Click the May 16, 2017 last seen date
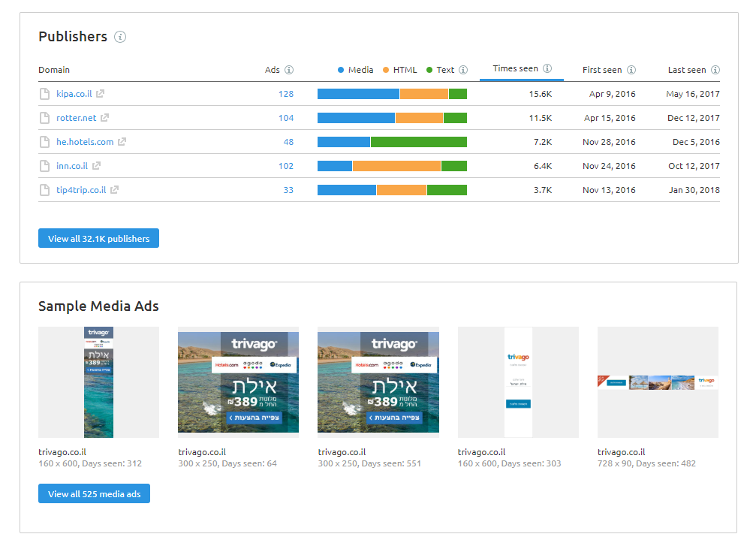The image size is (756, 540). click(693, 94)
